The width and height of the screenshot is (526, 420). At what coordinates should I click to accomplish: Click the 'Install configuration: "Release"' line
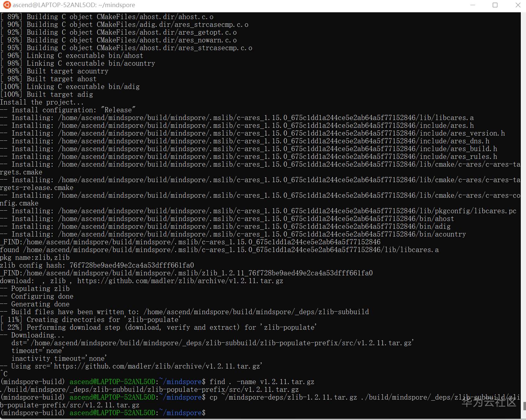click(68, 110)
